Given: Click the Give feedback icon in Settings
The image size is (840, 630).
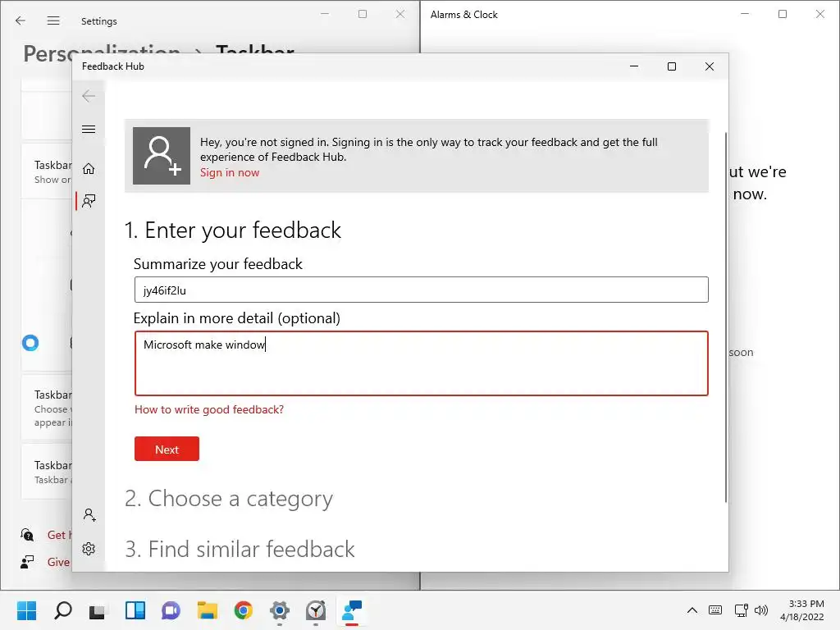Looking at the screenshot, I should point(27,562).
